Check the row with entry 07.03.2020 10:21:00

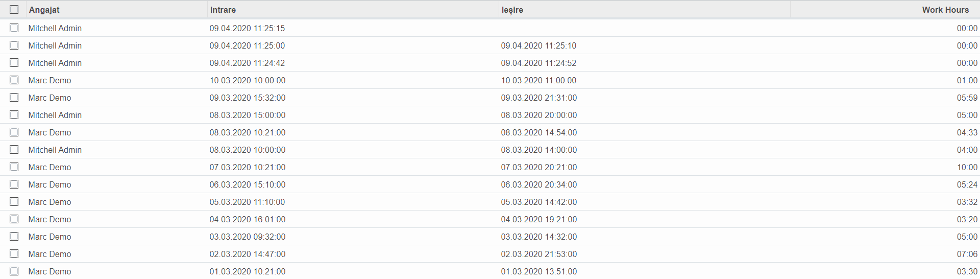(14, 167)
